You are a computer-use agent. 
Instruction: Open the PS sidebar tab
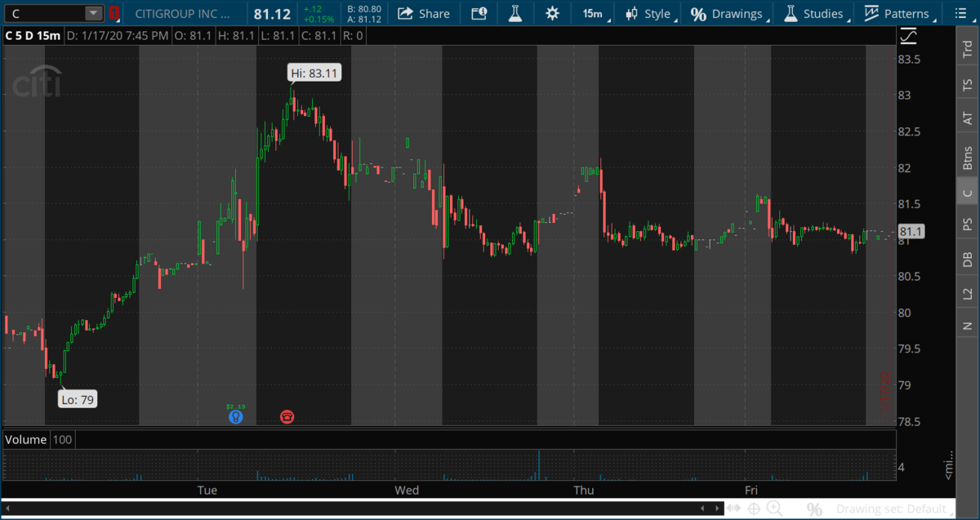pyautogui.click(x=967, y=223)
